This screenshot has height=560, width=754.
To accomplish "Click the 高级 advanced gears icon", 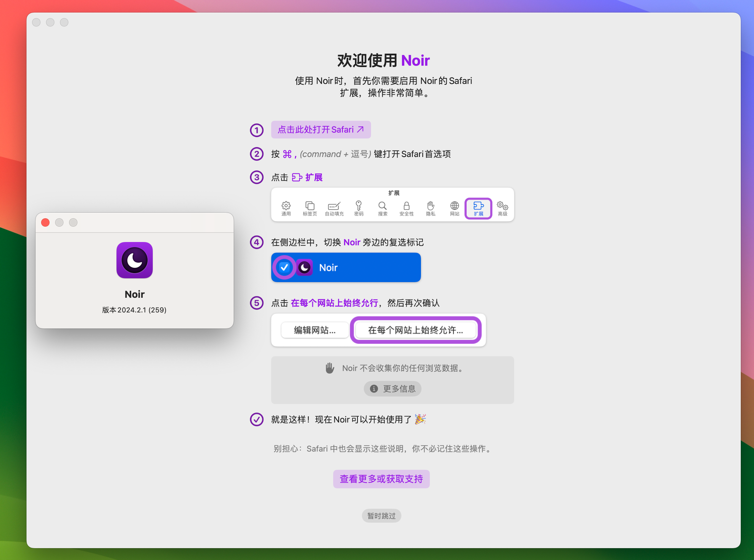I will tap(503, 205).
